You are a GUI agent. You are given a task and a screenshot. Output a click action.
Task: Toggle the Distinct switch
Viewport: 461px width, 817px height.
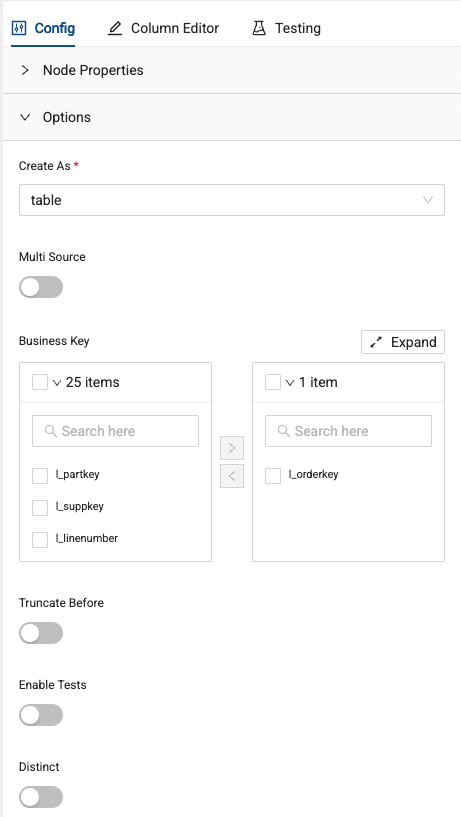click(41, 797)
